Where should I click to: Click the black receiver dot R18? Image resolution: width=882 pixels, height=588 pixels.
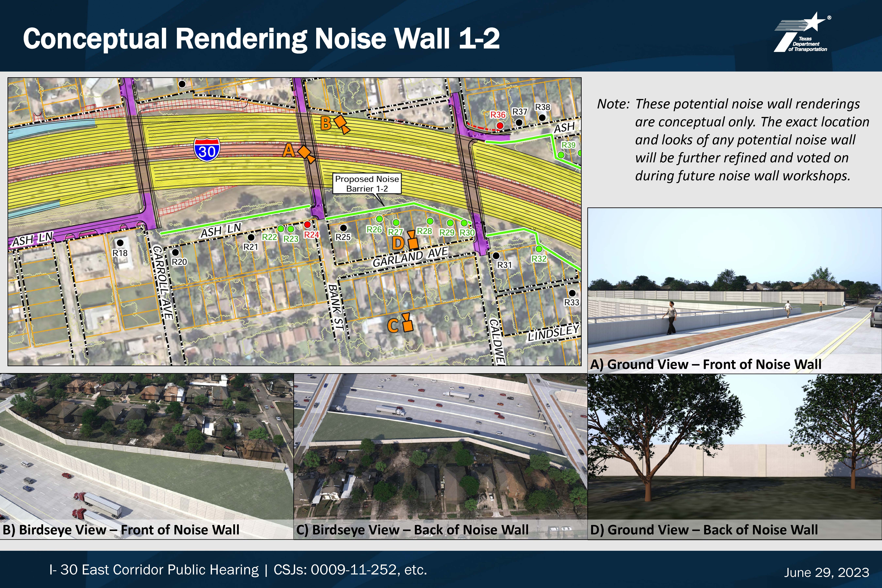point(120,243)
